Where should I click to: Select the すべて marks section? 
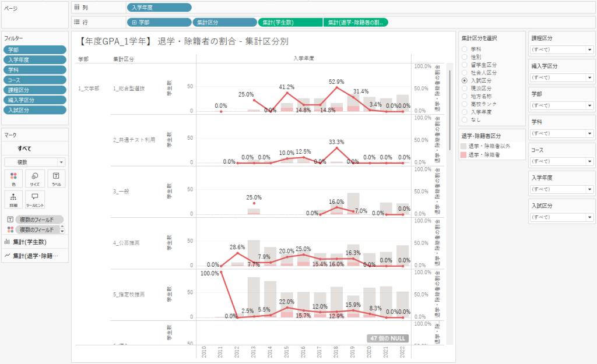[x=24, y=149]
